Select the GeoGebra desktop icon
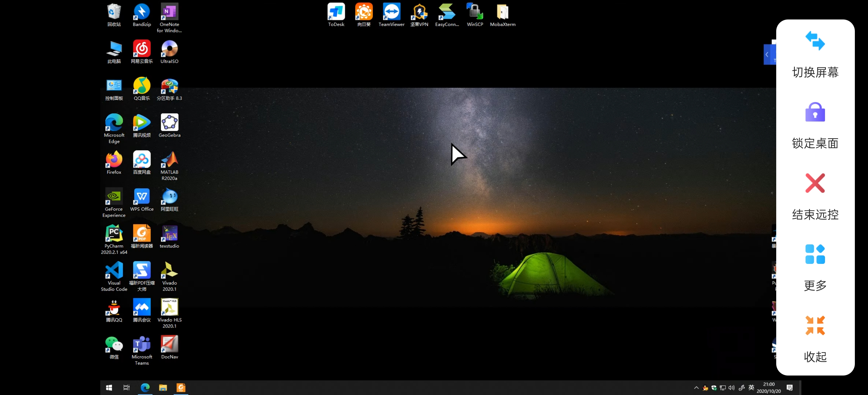Viewport: 868px width, 395px height. tap(169, 126)
